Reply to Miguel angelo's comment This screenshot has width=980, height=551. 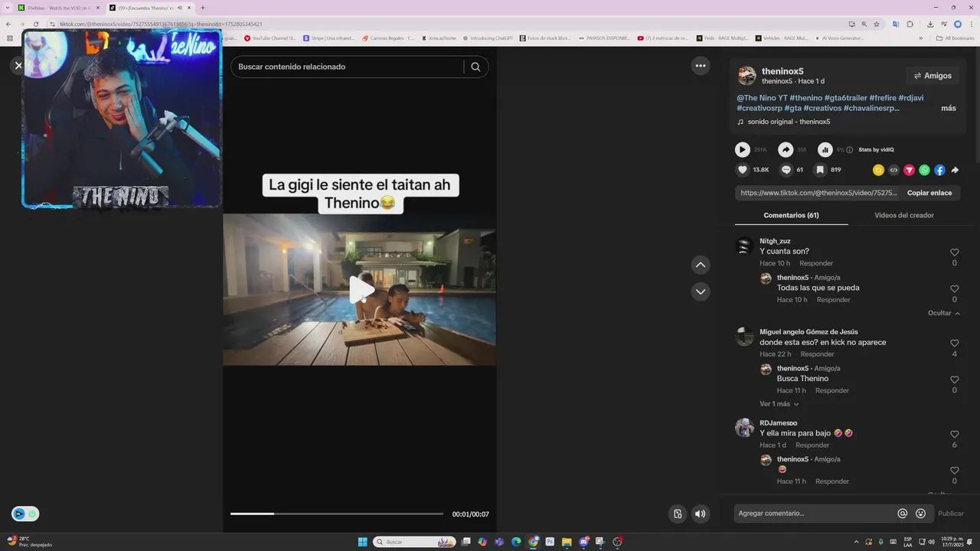817,354
